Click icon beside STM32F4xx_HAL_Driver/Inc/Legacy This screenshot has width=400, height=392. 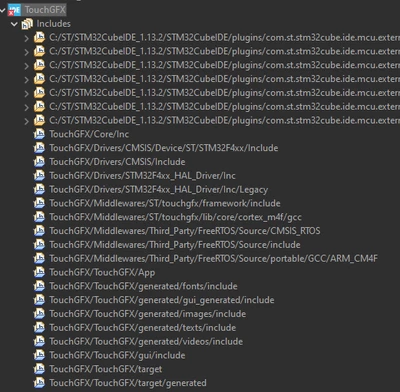pyautogui.click(x=39, y=190)
